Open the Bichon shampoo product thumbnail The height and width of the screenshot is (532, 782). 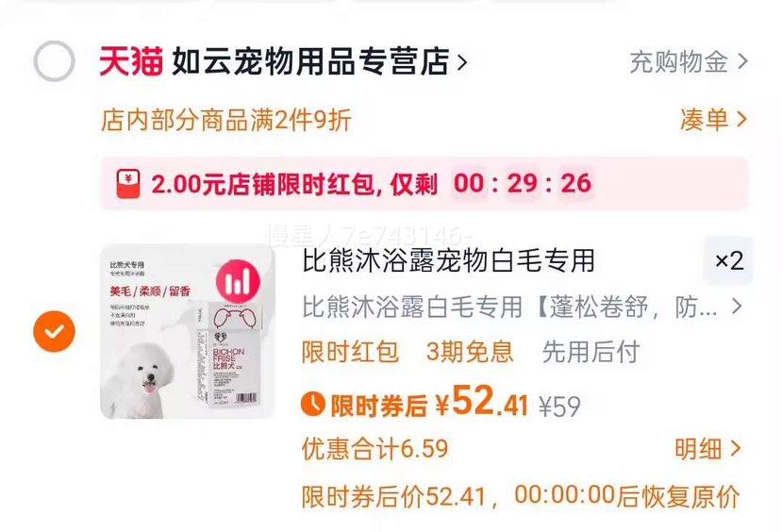coord(188,332)
